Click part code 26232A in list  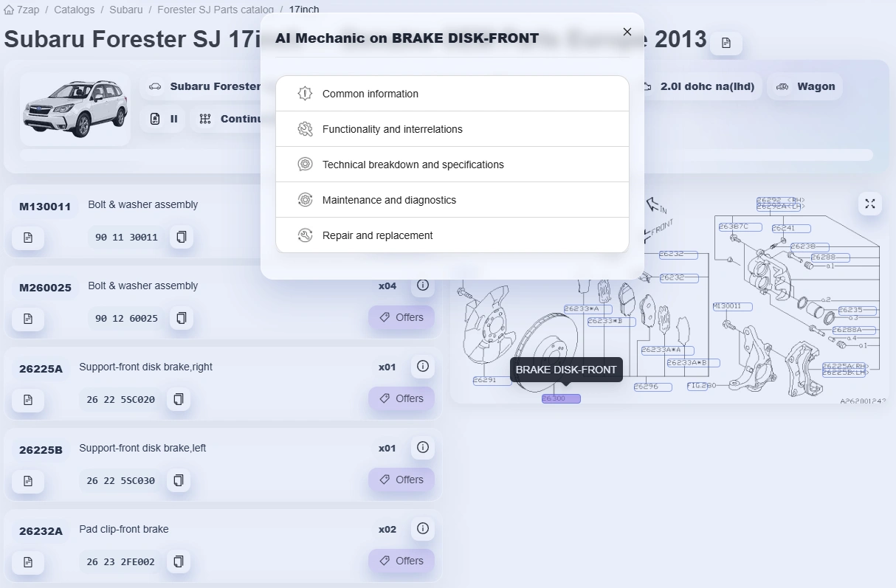click(41, 531)
